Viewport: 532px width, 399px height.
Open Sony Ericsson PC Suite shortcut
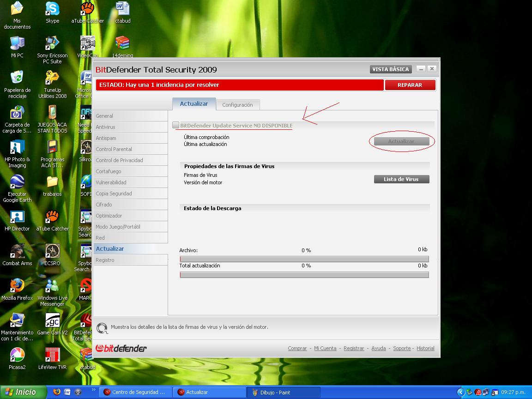52,50
